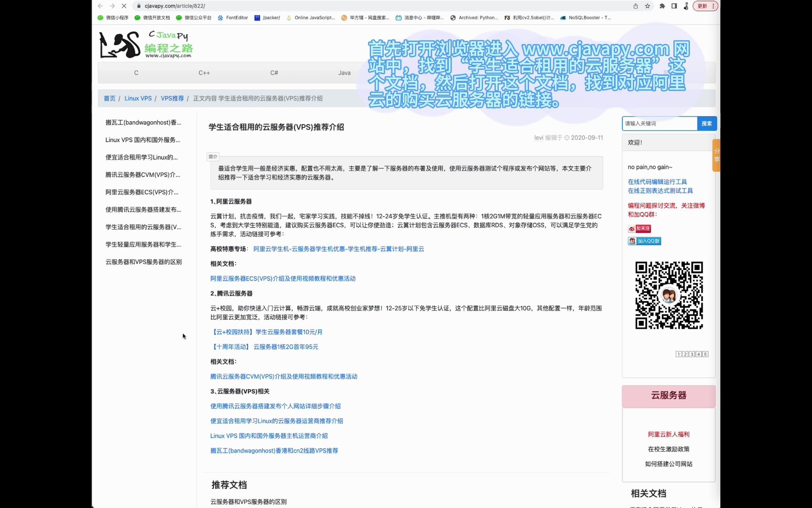Open sidebar item 学生轻量应用服务器和学生...

click(x=143, y=245)
